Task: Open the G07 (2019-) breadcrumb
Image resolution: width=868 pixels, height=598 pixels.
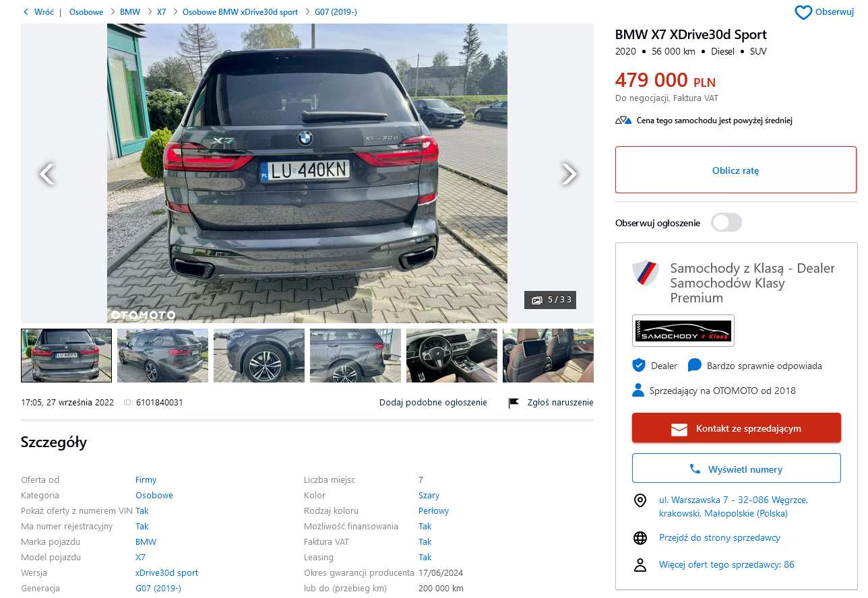Action: 336,12
